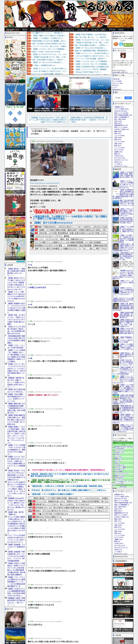
Task: Open まとめサイト速報+ nav item
Action: 99,30
